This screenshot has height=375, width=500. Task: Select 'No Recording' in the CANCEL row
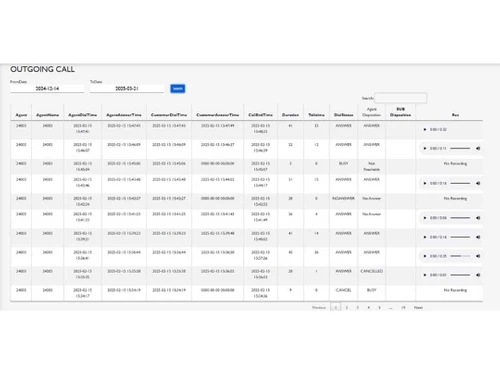click(455, 290)
